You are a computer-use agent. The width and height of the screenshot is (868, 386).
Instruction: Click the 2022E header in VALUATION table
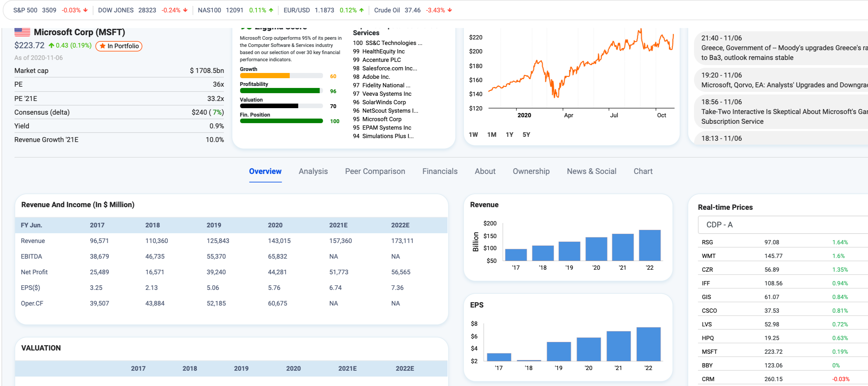405,368
